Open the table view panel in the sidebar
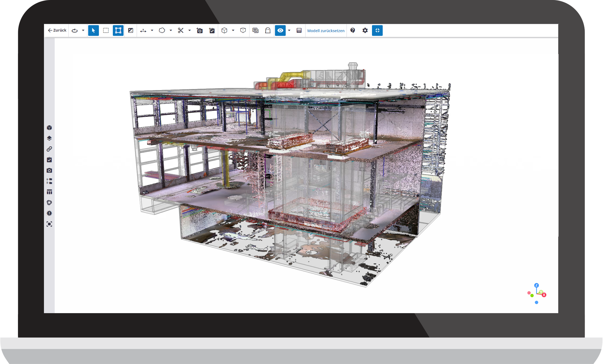The width and height of the screenshot is (603, 364). click(x=50, y=192)
